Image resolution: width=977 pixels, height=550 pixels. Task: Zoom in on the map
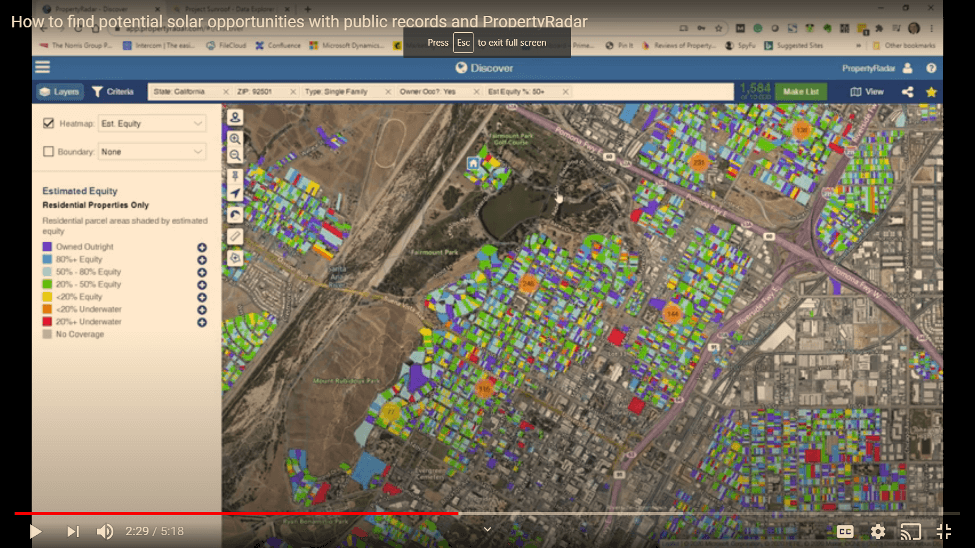[x=235, y=138]
